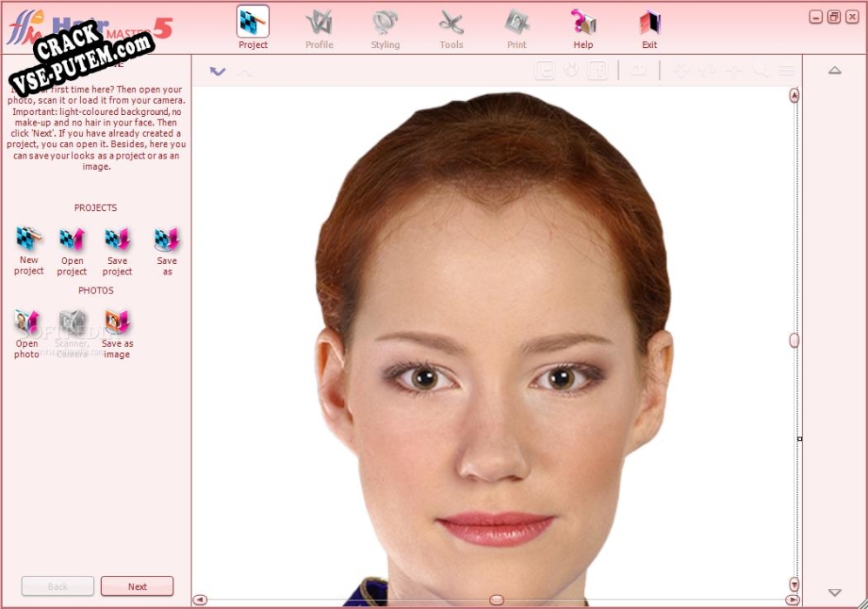Viewport: 868px width, 609px height.
Task: Click the faded zoom magnifier icon
Action: coord(761,71)
